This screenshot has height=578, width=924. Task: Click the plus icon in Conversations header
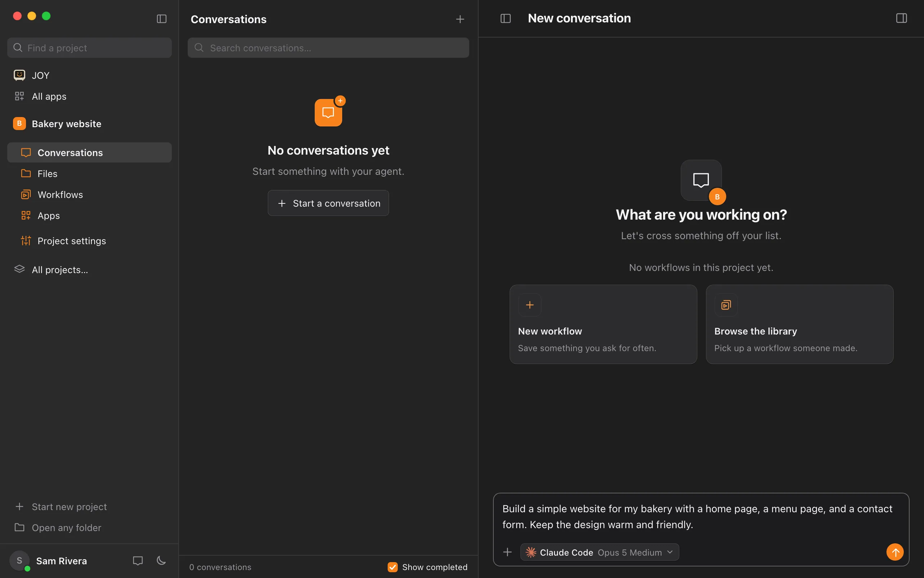coord(460,19)
